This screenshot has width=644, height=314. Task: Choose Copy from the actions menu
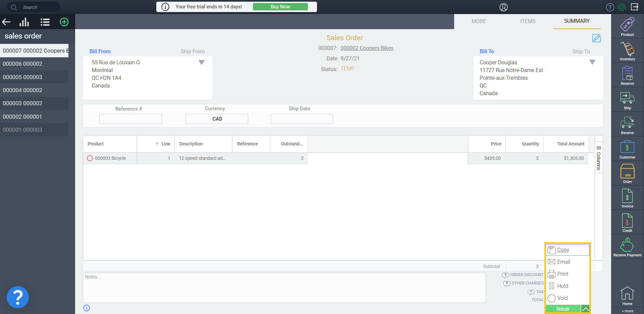[568, 250]
